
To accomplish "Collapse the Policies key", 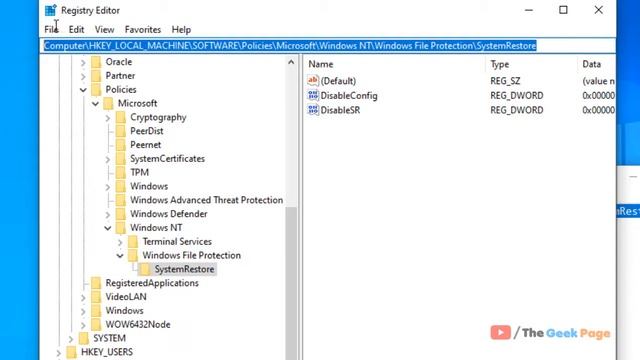I will click(83, 90).
